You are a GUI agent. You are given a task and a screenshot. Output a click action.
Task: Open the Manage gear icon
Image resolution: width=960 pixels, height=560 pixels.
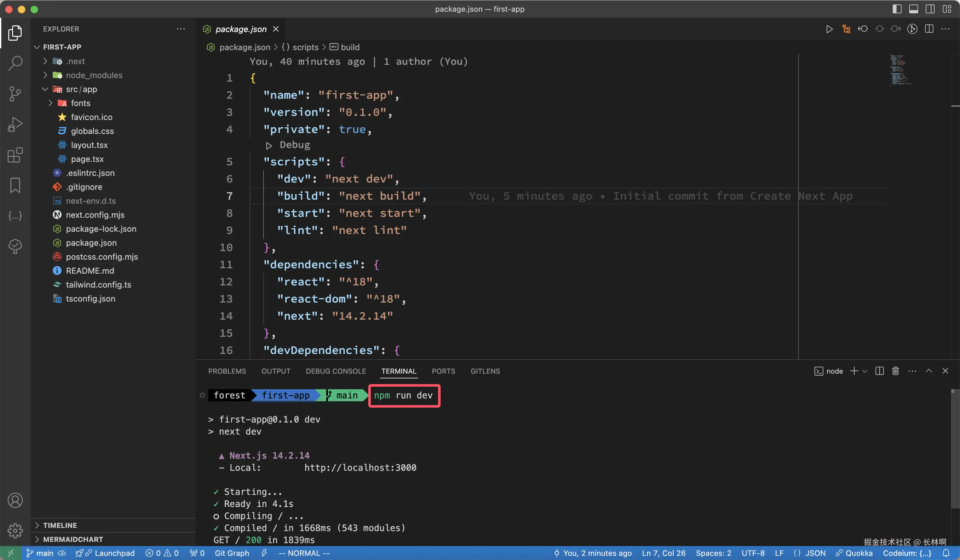(15, 530)
